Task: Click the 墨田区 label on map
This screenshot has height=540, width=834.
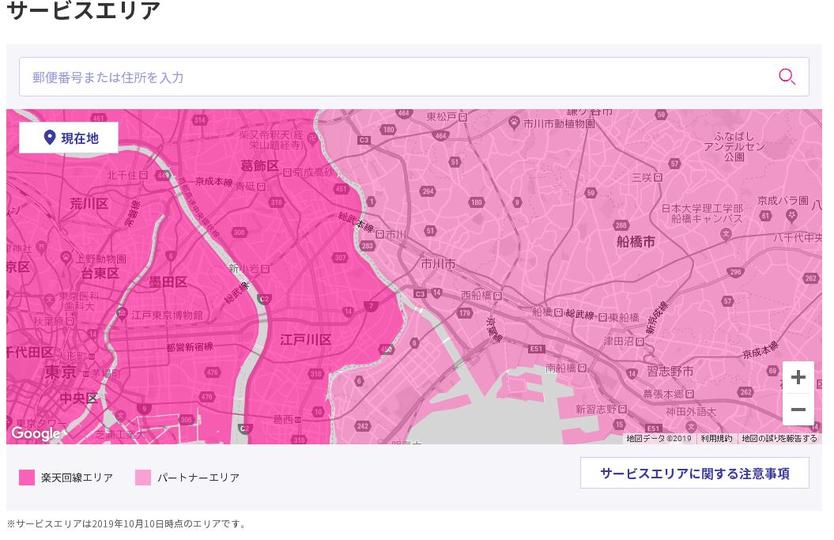Action: click(167, 282)
